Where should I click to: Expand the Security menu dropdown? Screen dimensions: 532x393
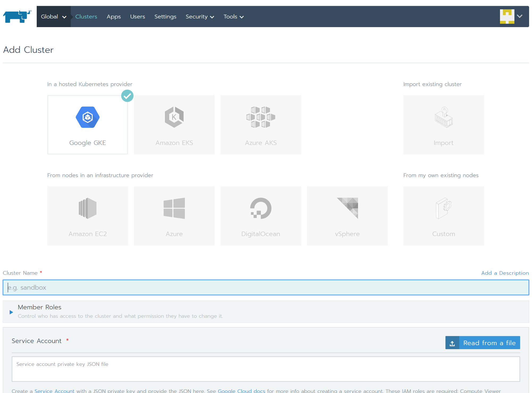click(199, 16)
